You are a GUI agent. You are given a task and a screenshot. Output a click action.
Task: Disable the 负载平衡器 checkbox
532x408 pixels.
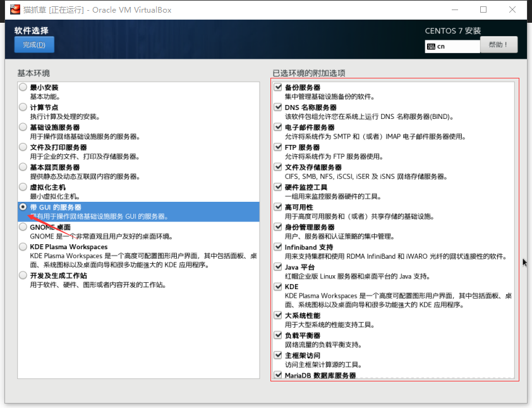click(x=278, y=336)
